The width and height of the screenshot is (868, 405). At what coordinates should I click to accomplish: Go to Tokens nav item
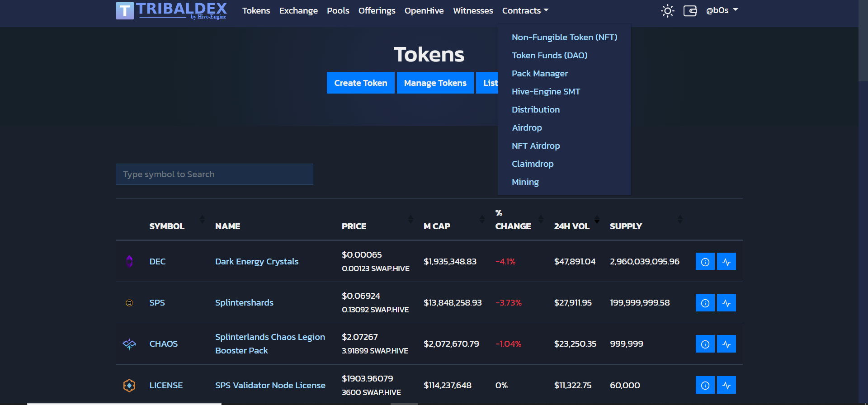click(x=256, y=10)
